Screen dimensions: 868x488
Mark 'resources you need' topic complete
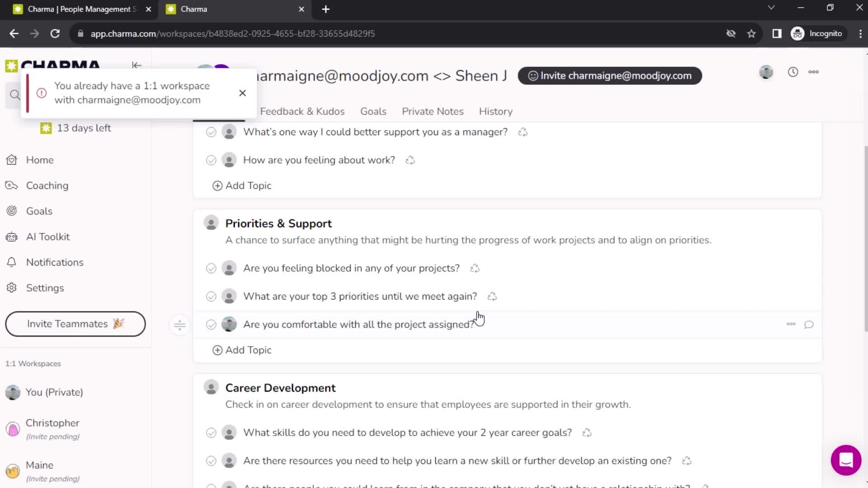tap(211, 461)
